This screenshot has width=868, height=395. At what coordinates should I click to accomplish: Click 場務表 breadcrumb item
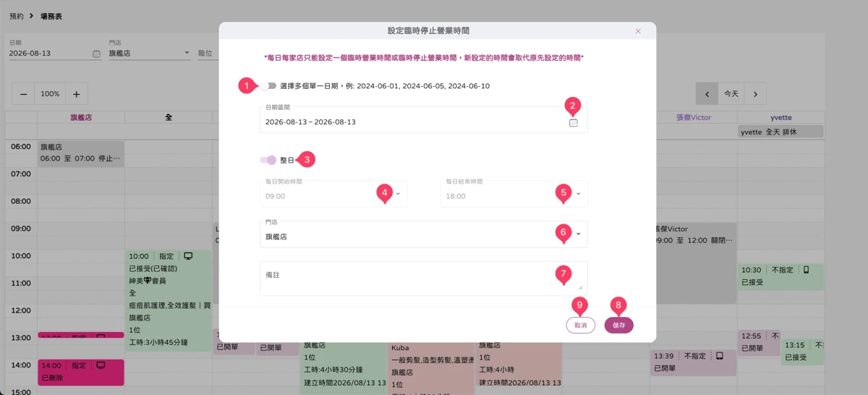tap(51, 16)
